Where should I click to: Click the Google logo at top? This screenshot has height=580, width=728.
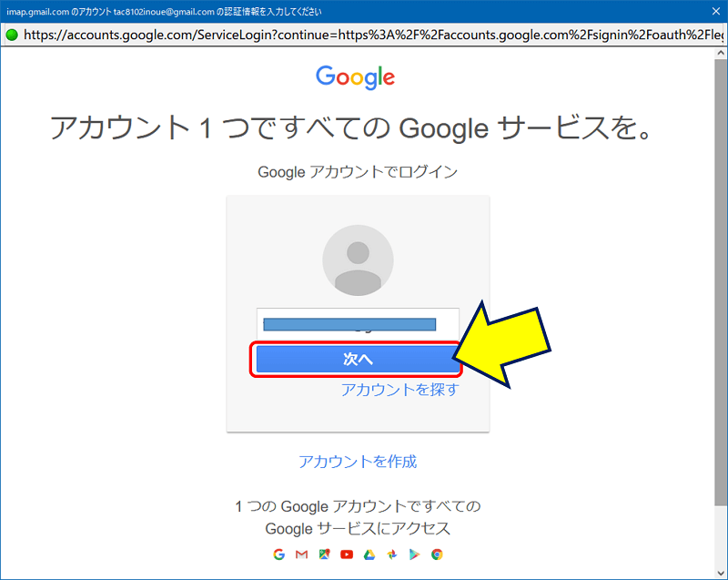[356, 76]
